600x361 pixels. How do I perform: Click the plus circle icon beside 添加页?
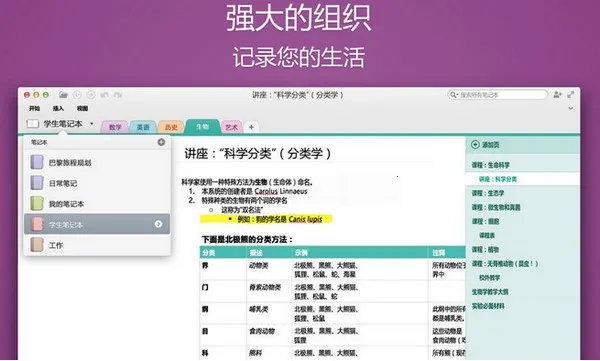[475, 144]
